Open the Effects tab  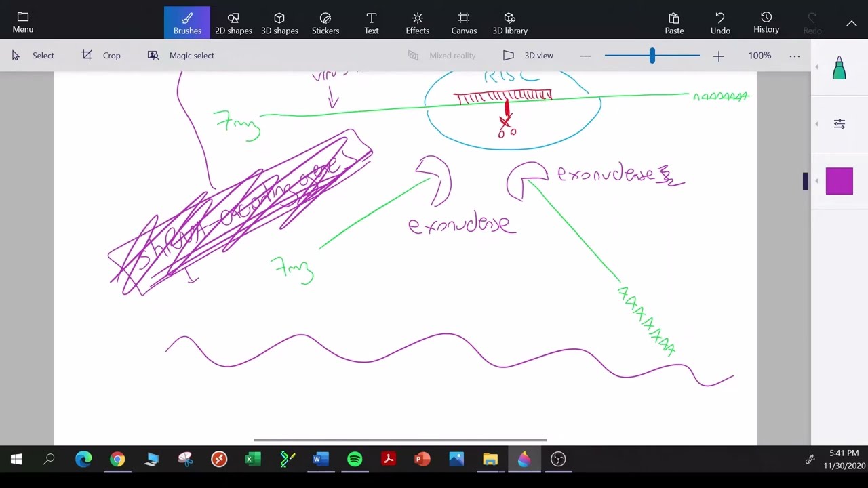click(x=418, y=22)
